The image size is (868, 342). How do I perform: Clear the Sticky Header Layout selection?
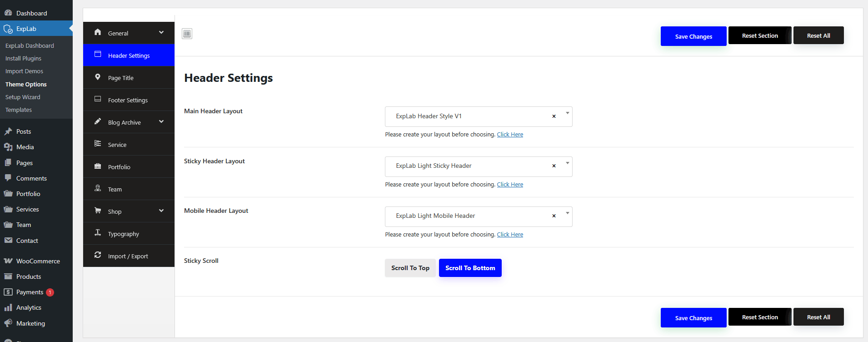click(554, 166)
